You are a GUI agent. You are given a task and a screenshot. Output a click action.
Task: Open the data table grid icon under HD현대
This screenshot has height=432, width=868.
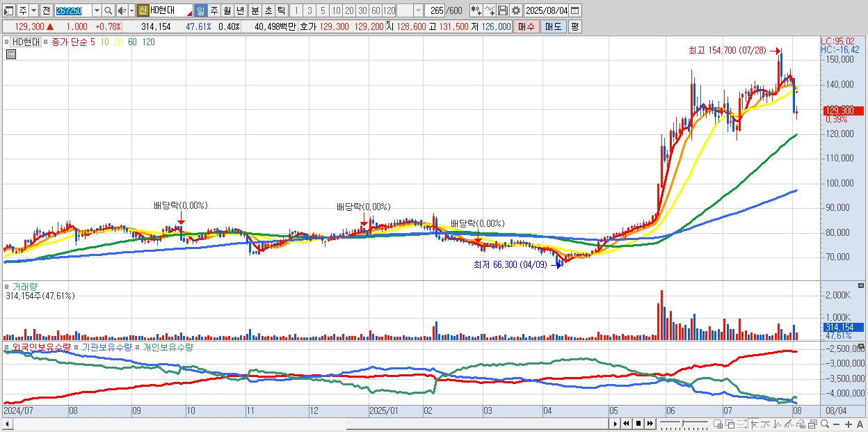coord(11,54)
